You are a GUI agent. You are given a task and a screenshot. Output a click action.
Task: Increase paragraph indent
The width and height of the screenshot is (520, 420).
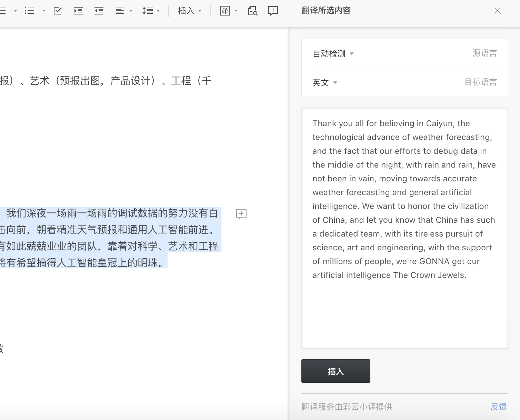point(78,11)
